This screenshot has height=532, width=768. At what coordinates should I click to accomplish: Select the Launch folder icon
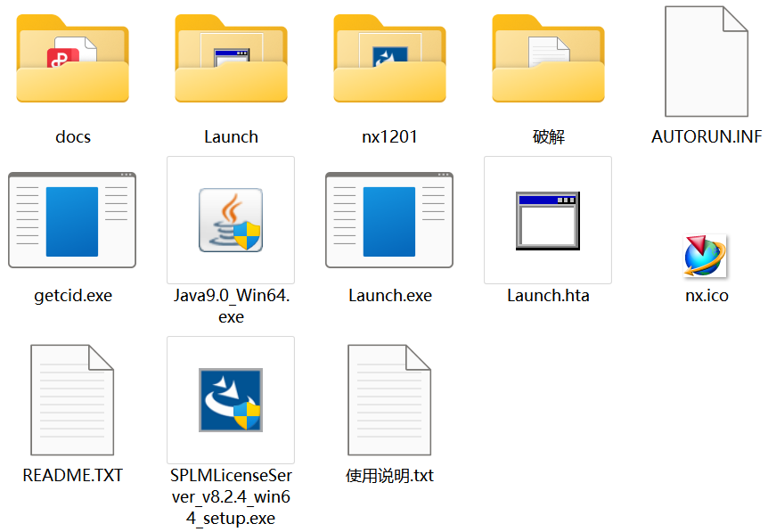[231, 58]
